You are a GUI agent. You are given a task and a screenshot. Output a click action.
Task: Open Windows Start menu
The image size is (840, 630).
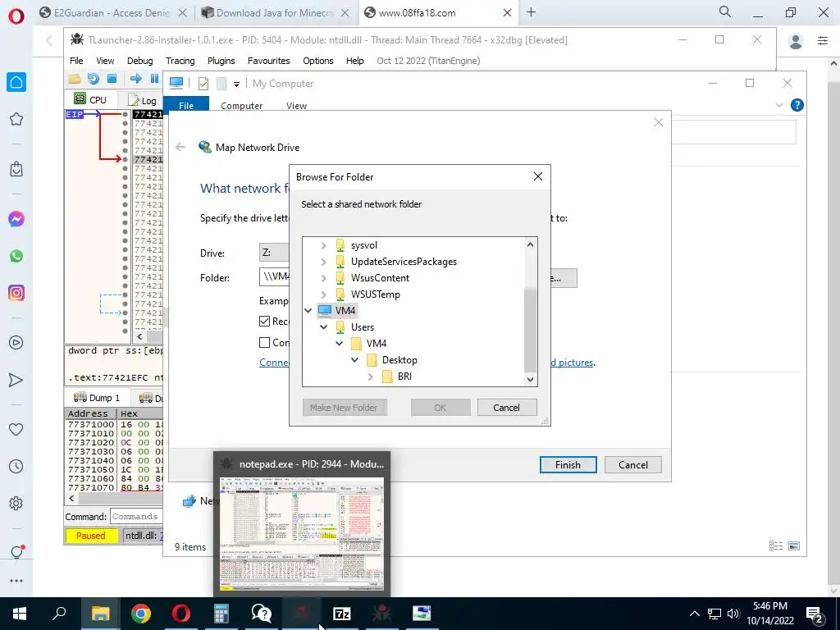click(x=20, y=614)
